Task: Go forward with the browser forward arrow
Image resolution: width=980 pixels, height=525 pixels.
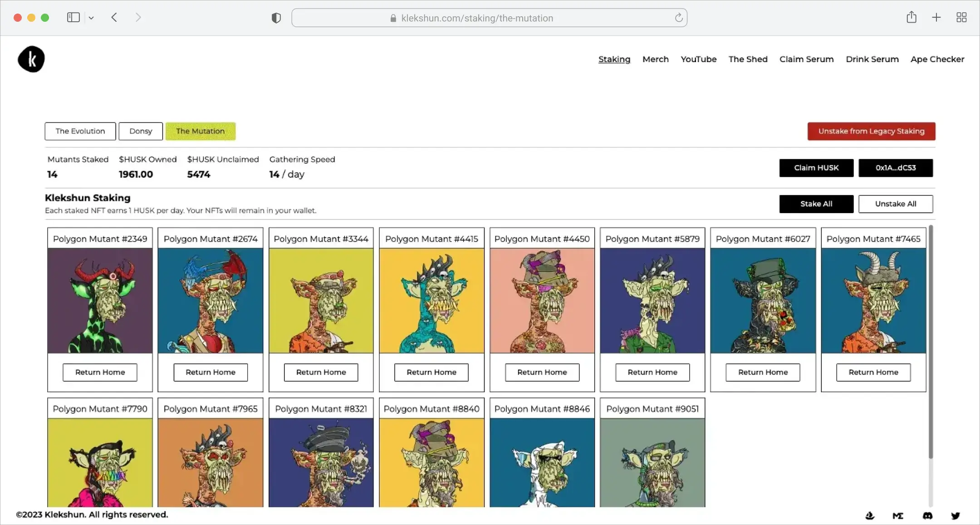Action: click(138, 18)
